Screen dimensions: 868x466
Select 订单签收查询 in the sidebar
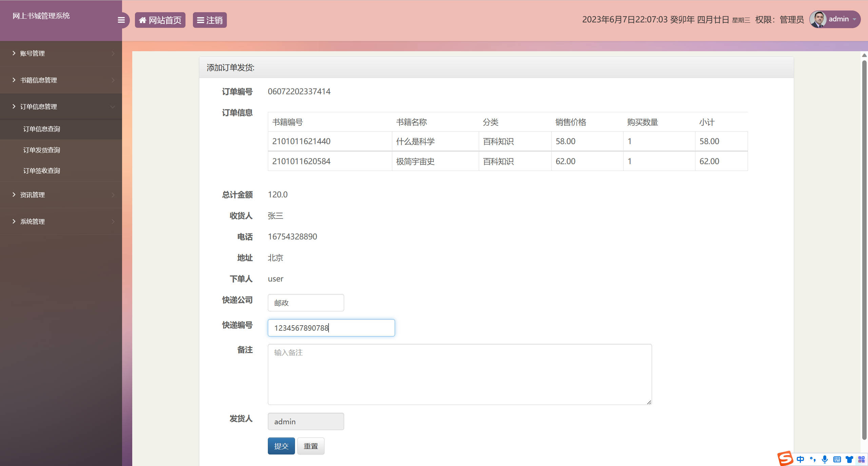tap(41, 171)
